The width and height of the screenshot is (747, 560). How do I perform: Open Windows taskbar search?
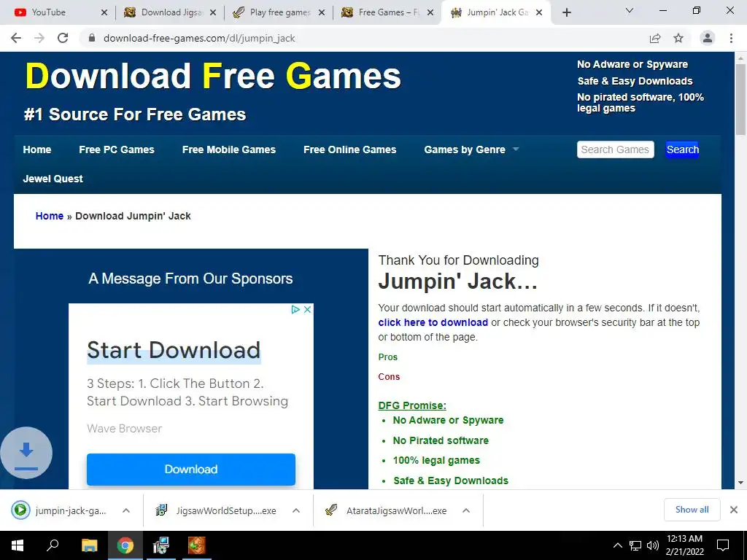(53, 545)
